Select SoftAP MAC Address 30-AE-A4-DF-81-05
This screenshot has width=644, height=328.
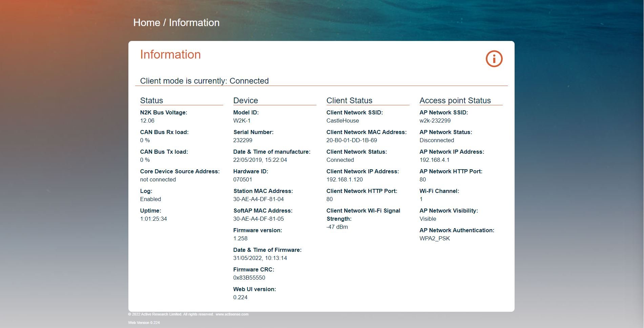click(x=258, y=219)
